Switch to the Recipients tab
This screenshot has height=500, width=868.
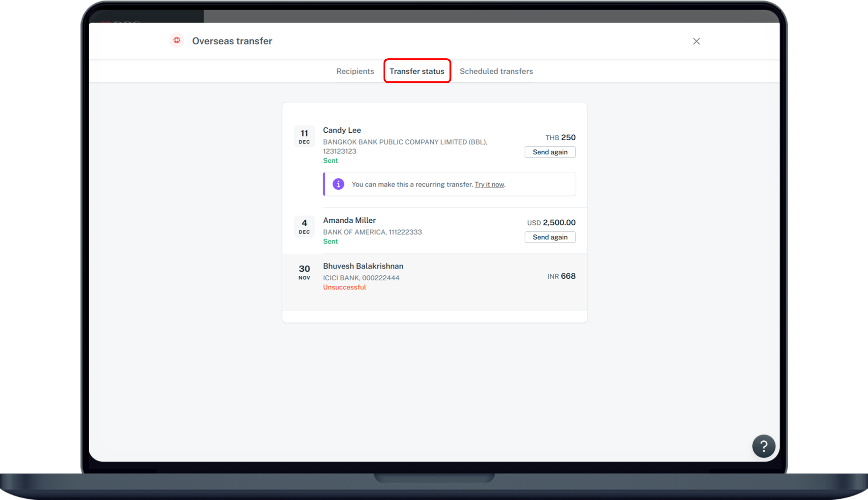pyautogui.click(x=355, y=71)
